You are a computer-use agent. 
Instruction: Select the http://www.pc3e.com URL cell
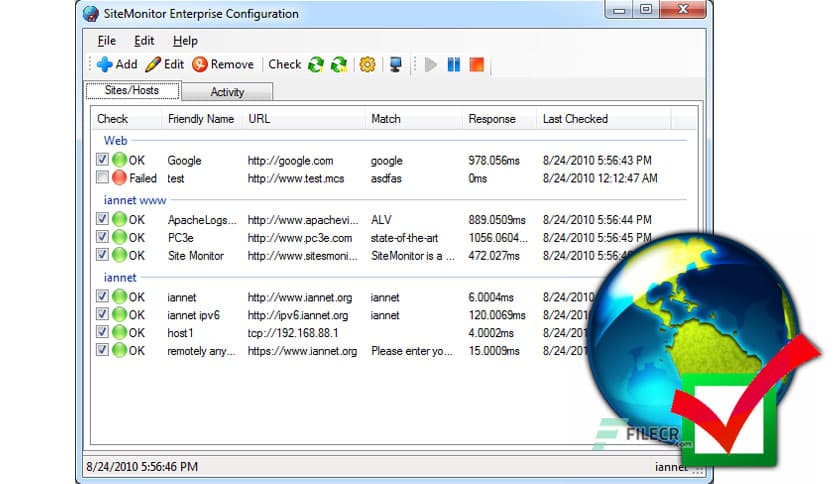click(x=300, y=238)
